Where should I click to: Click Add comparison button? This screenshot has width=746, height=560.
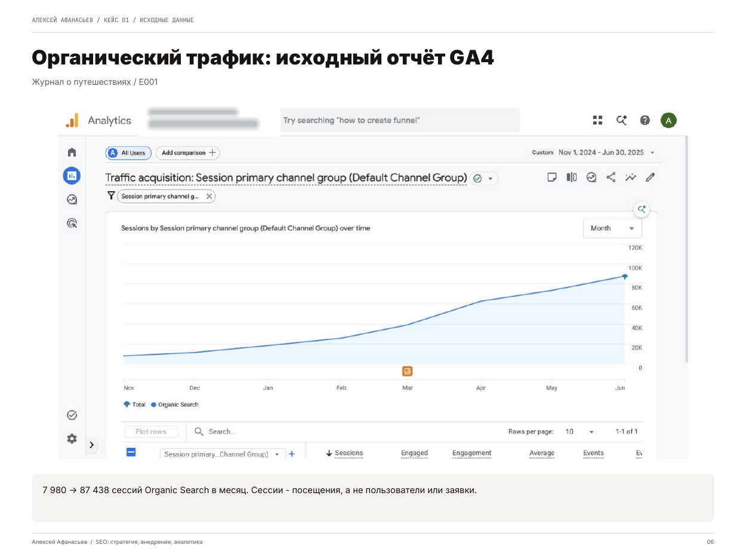[188, 153]
